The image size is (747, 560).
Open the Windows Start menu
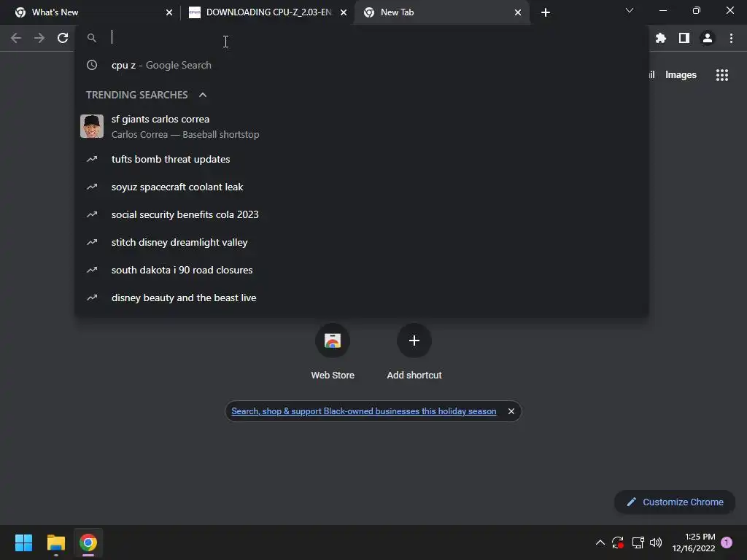tap(23, 542)
